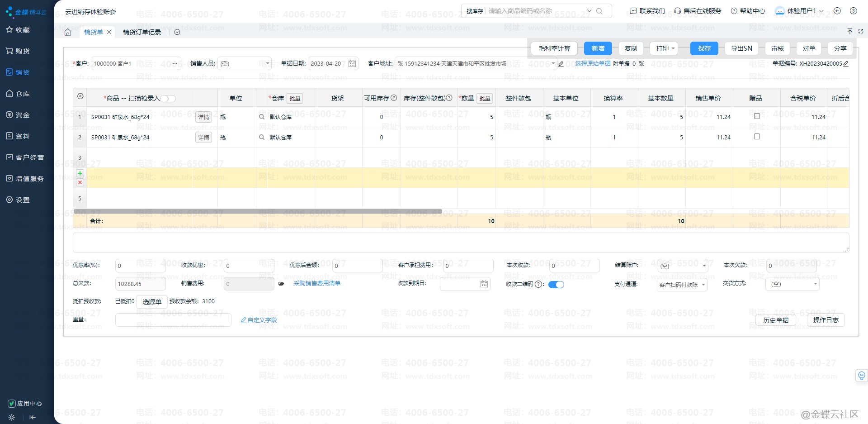This screenshot has height=424, width=868.
Task: Edit the document number XH20230420005
Action: point(846,64)
